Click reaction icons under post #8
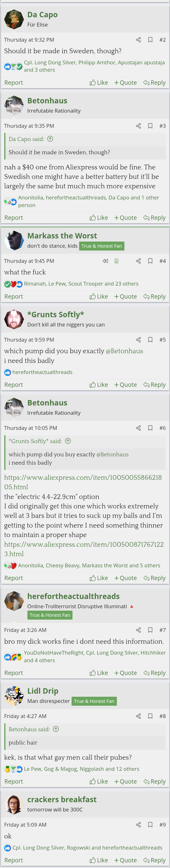Screen dimensions: 170x868 13,769
